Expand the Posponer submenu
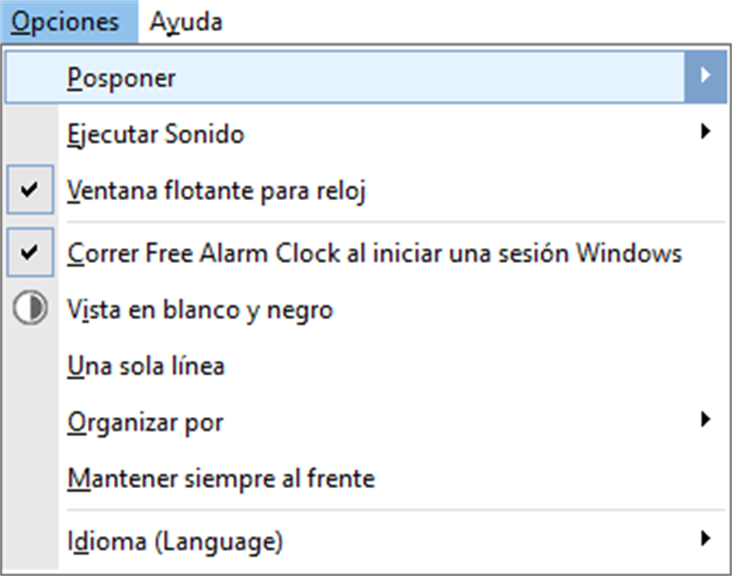 click(x=122, y=78)
